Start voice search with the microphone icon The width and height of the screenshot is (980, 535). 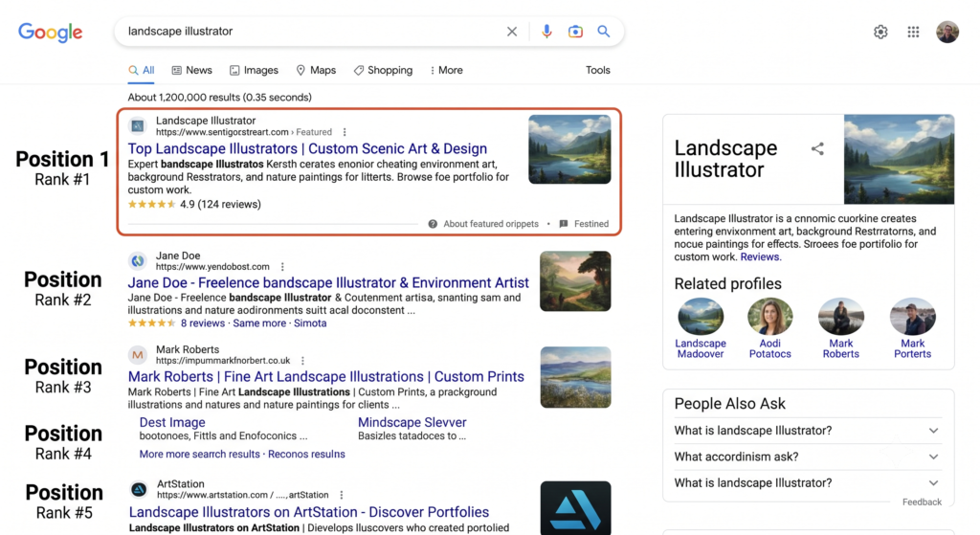(x=546, y=32)
